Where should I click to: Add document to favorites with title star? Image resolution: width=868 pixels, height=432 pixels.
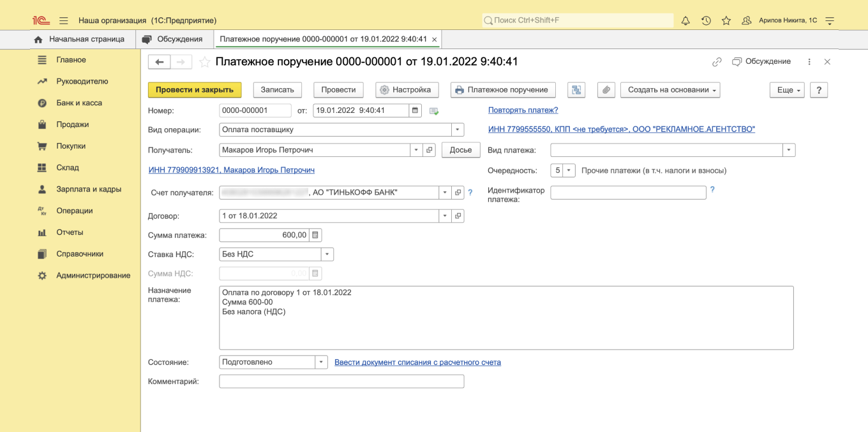[204, 62]
